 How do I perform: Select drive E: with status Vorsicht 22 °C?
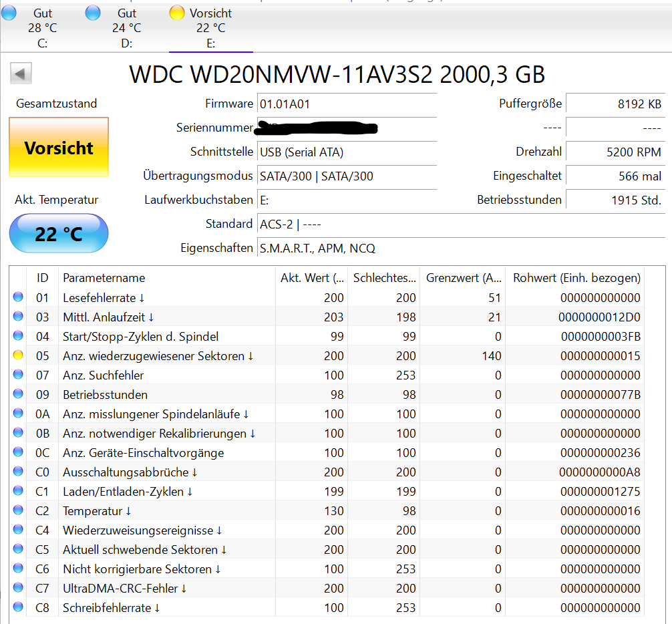(210, 28)
